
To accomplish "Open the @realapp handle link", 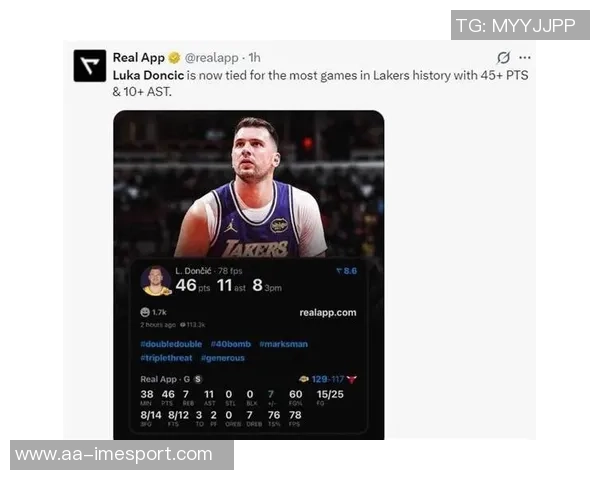I will click(x=212, y=58).
